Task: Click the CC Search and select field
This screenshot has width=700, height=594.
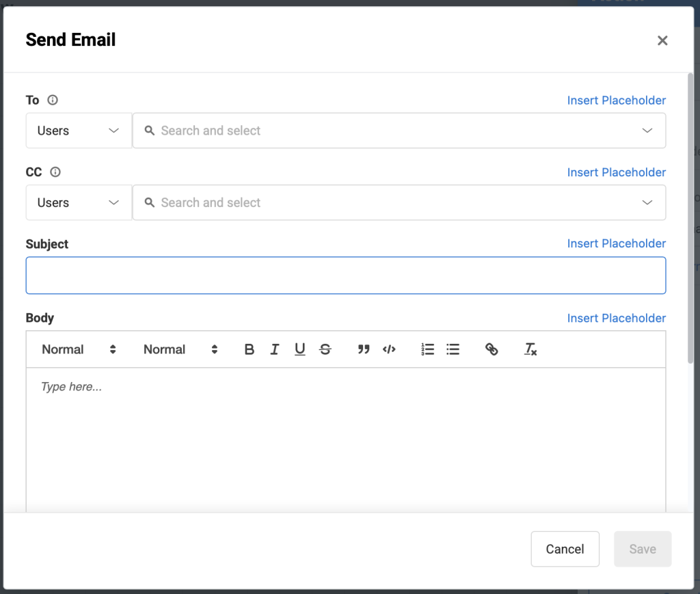Action: (399, 202)
